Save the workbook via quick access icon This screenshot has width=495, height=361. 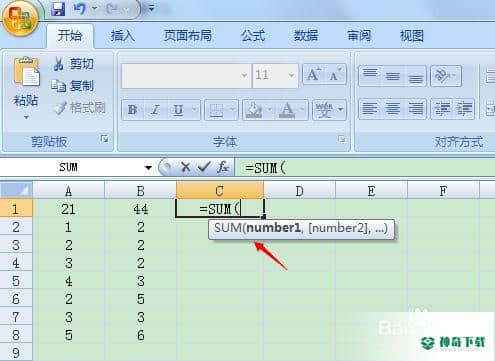(x=58, y=9)
